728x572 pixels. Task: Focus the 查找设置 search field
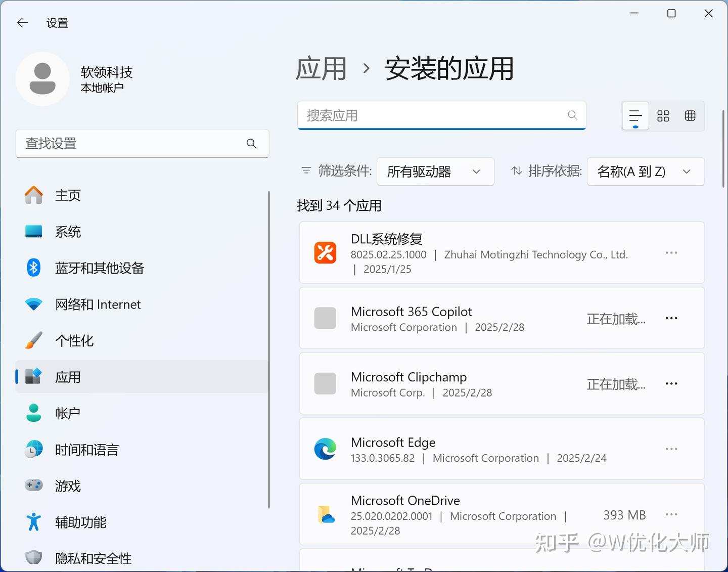pos(142,144)
